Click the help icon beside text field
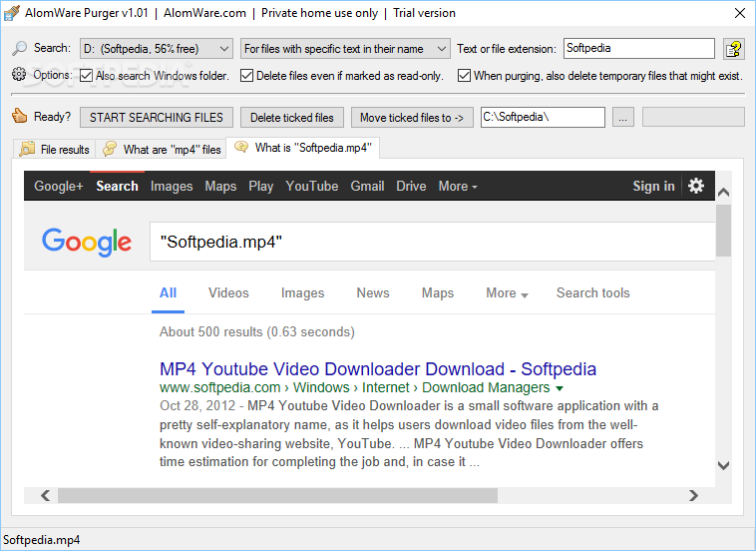The width and height of the screenshot is (756, 551). pyautogui.click(x=734, y=49)
